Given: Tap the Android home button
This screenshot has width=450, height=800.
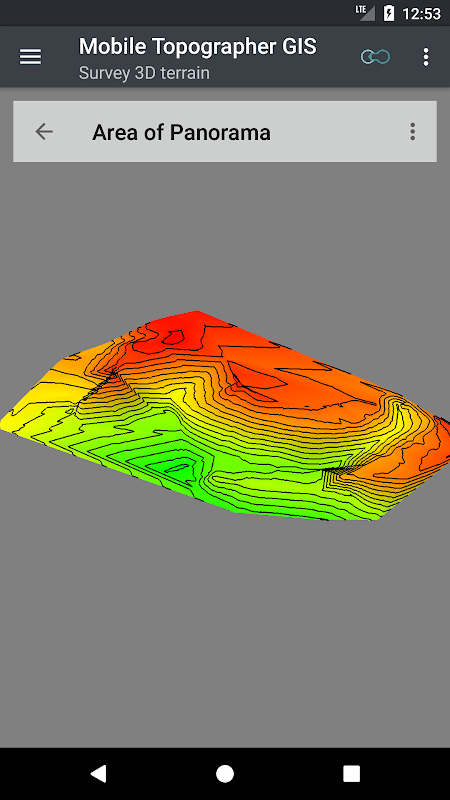Looking at the screenshot, I should (224, 773).
